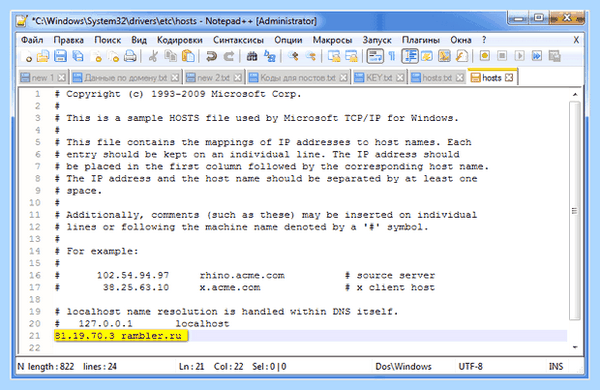The image size is (600, 390).
Task: Click the Save file toolbar icon
Action: [x=60, y=56]
